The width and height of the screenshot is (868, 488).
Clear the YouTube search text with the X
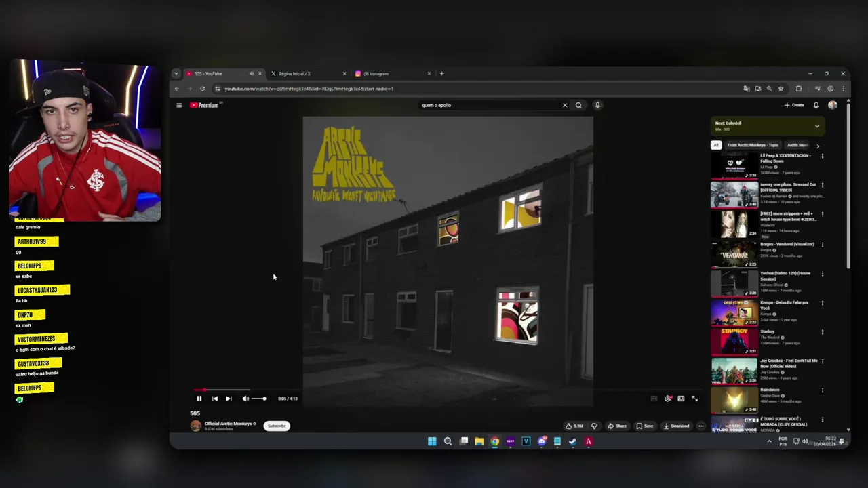(565, 105)
